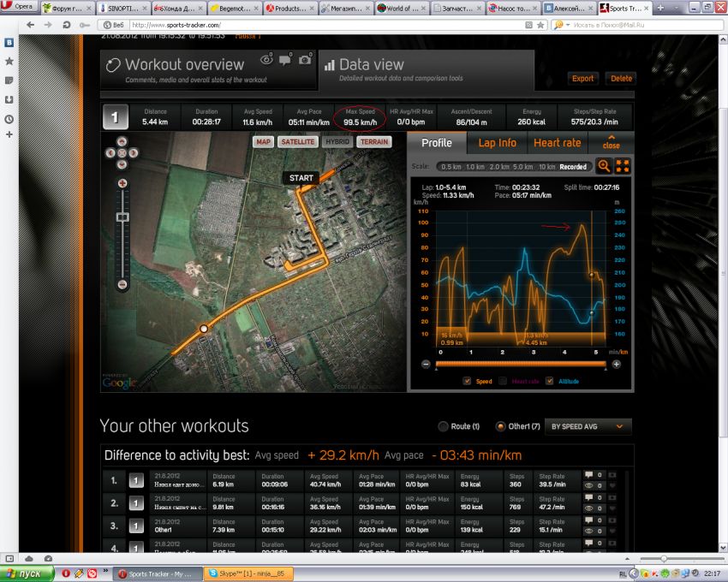Zoom out map with minus button
Screen dimensions: 728x582
[122, 284]
